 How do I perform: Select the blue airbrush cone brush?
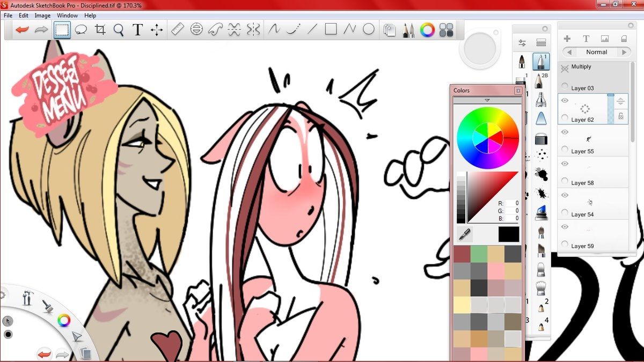coord(540,119)
